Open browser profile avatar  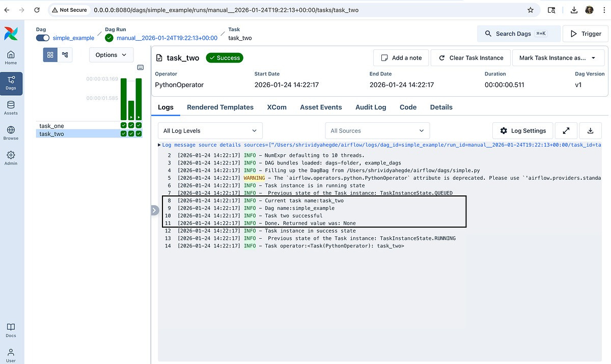(x=589, y=10)
